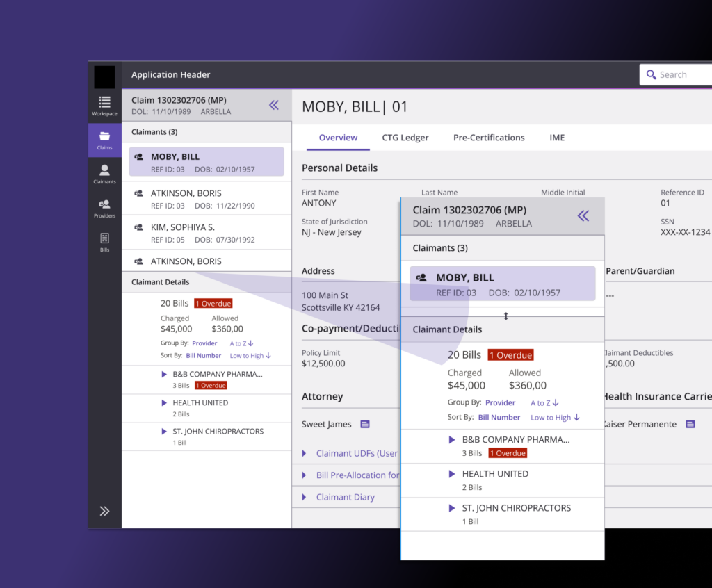The image size is (712, 588).
Task: Expand the Claimant UDFs section
Action: (x=305, y=453)
